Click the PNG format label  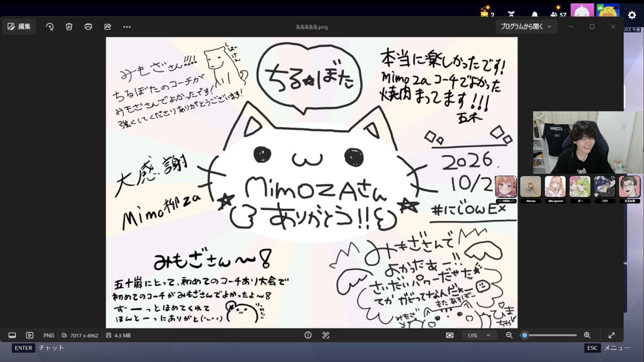(49, 336)
